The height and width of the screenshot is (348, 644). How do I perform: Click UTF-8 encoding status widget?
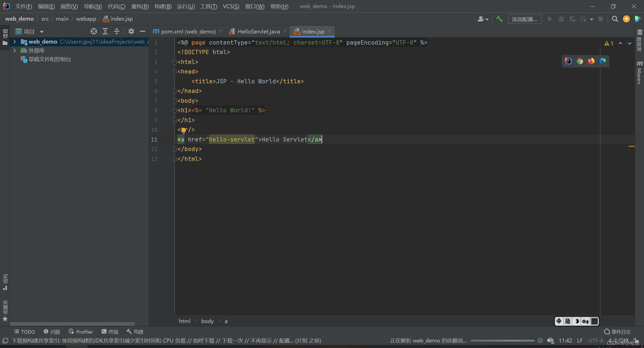click(x=595, y=340)
